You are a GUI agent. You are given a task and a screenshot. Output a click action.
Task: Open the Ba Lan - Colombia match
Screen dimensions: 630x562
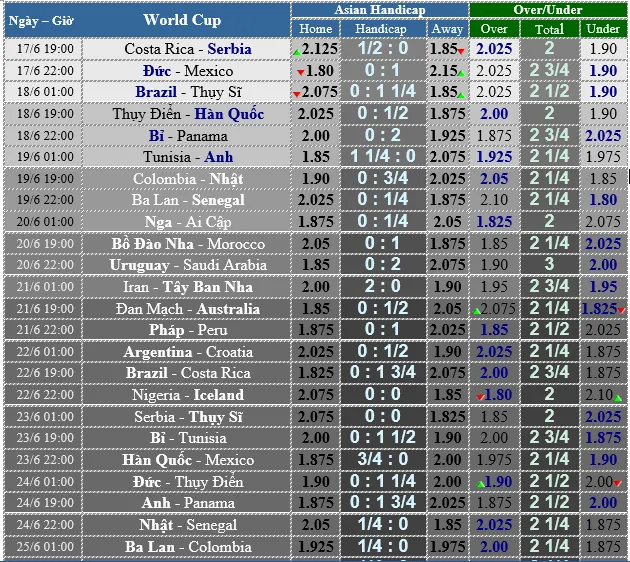click(188, 547)
